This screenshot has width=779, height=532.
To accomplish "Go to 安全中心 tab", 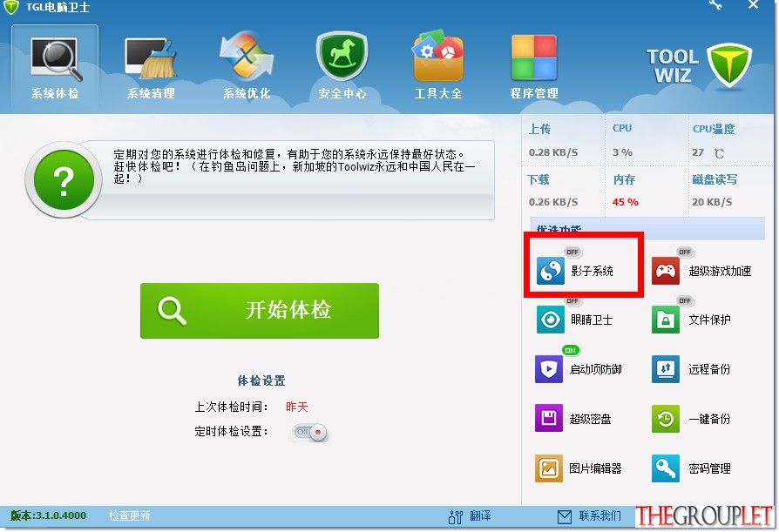I will tap(342, 66).
